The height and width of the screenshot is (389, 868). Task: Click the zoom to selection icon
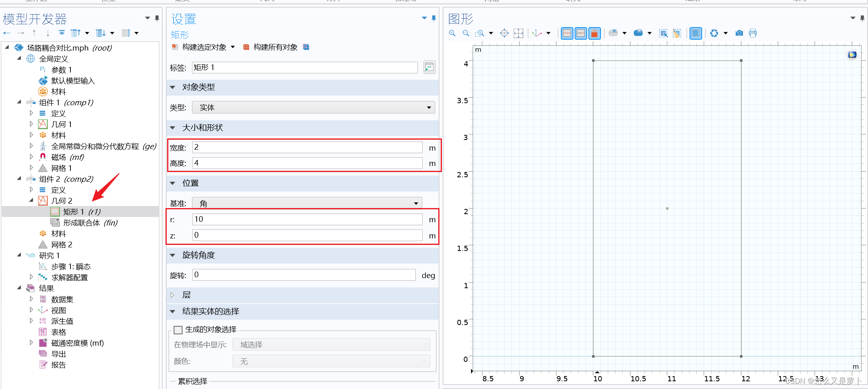click(504, 33)
